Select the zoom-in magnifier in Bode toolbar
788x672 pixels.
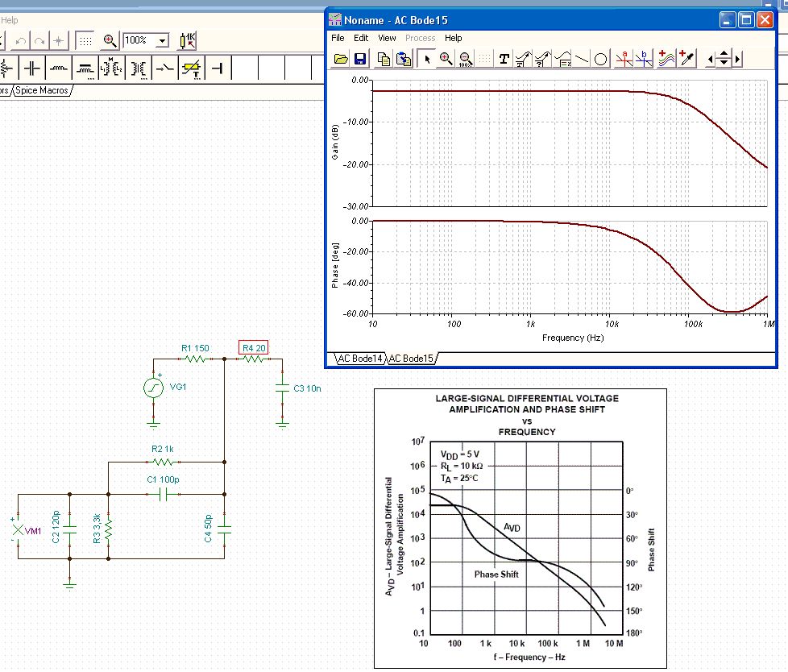445,59
